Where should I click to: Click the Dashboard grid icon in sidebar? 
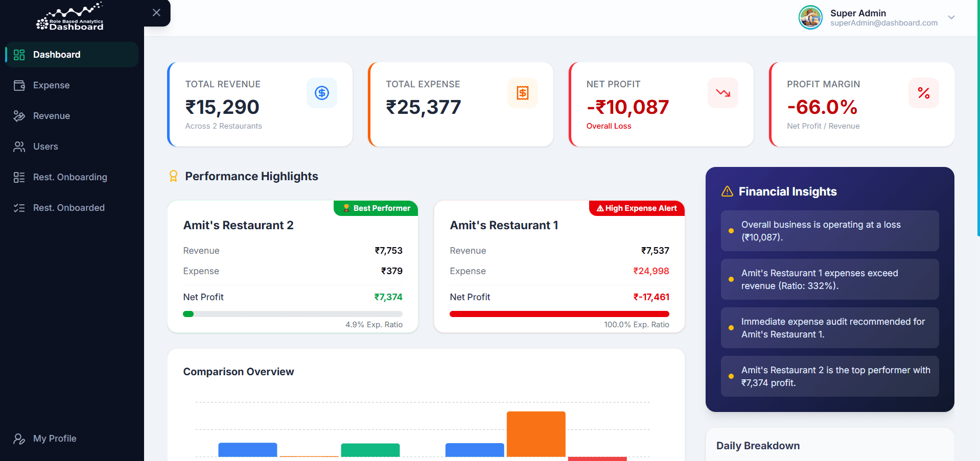(19, 55)
